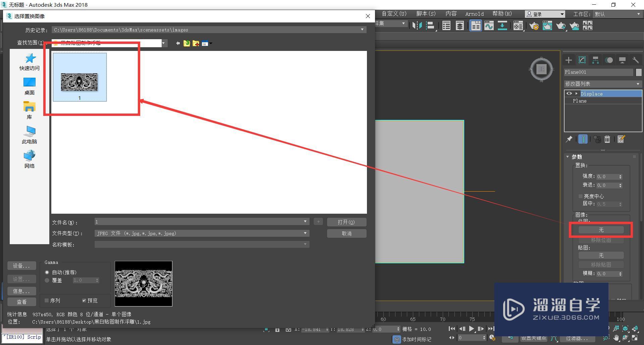Open the Help menu

(x=502, y=14)
